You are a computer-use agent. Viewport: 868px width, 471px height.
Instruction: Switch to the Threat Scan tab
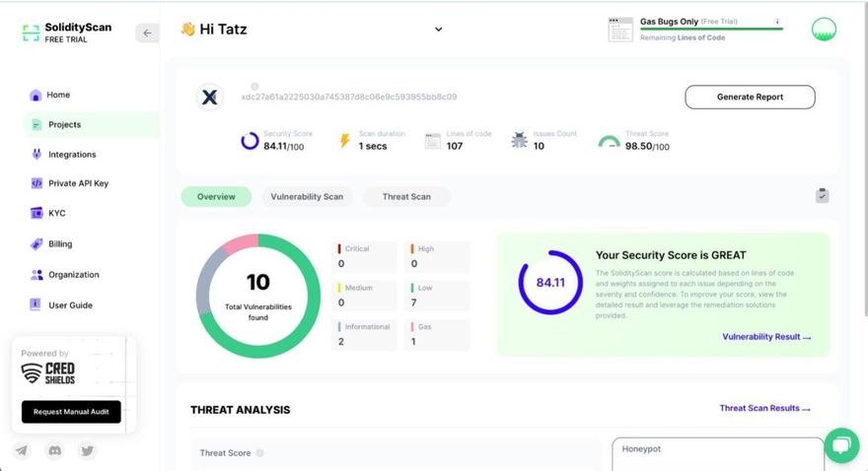click(406, 197)
